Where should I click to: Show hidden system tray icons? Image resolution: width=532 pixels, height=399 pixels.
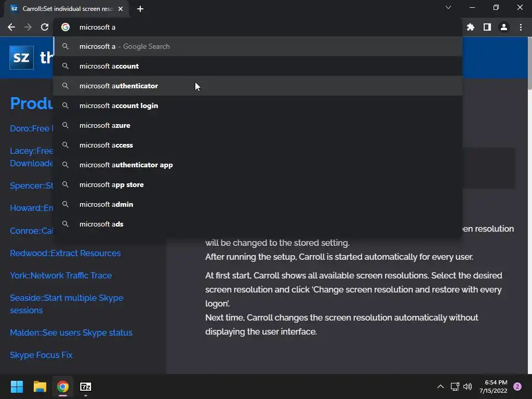(441, 387)
